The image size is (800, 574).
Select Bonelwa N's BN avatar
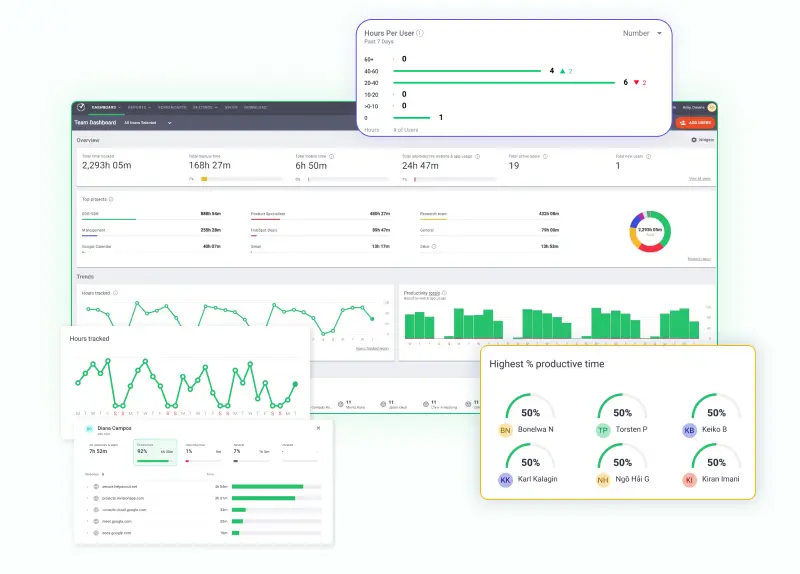[506, 430]
